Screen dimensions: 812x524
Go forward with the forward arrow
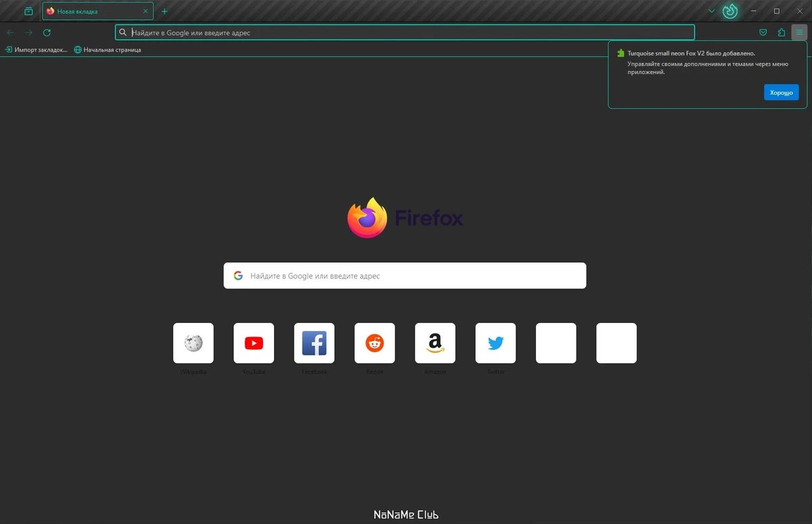[28, 32]
